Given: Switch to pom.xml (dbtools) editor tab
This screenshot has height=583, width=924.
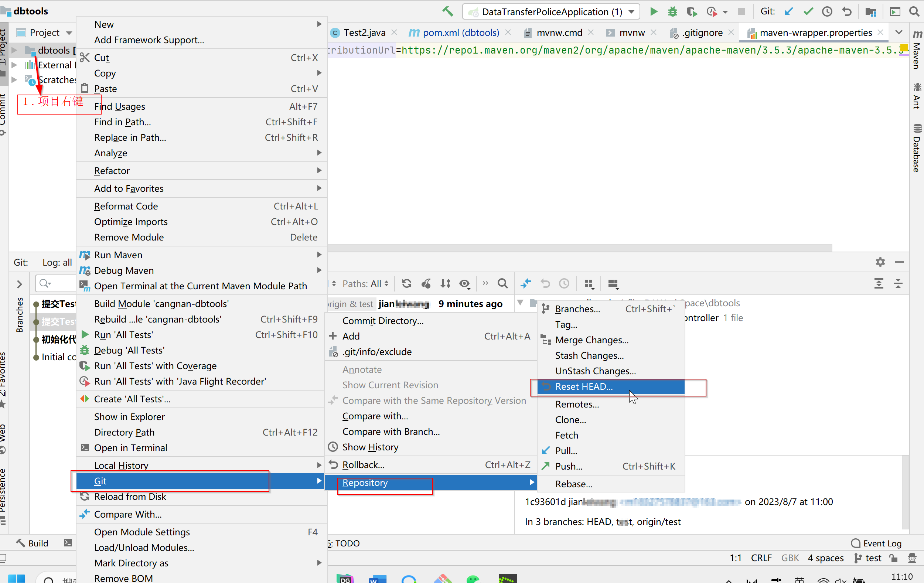Looking at the screenshot, I should (x=460, y=33).
